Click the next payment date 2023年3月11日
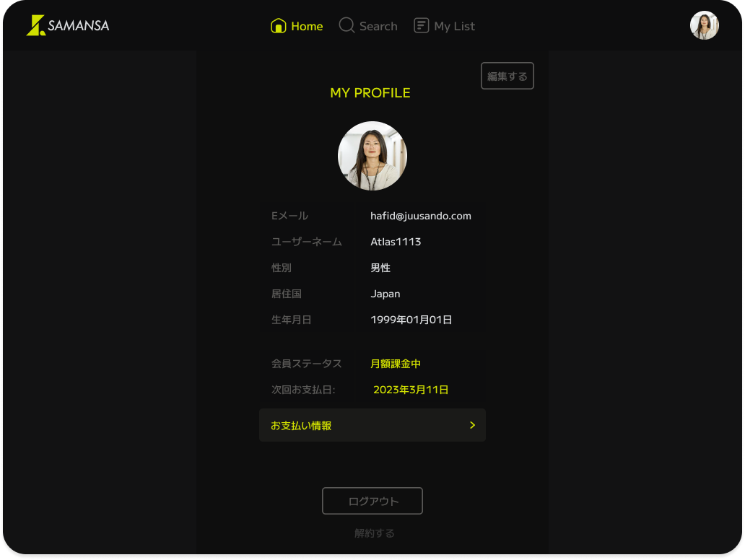This screenshot has height=560, width=745. coord(411,390)
